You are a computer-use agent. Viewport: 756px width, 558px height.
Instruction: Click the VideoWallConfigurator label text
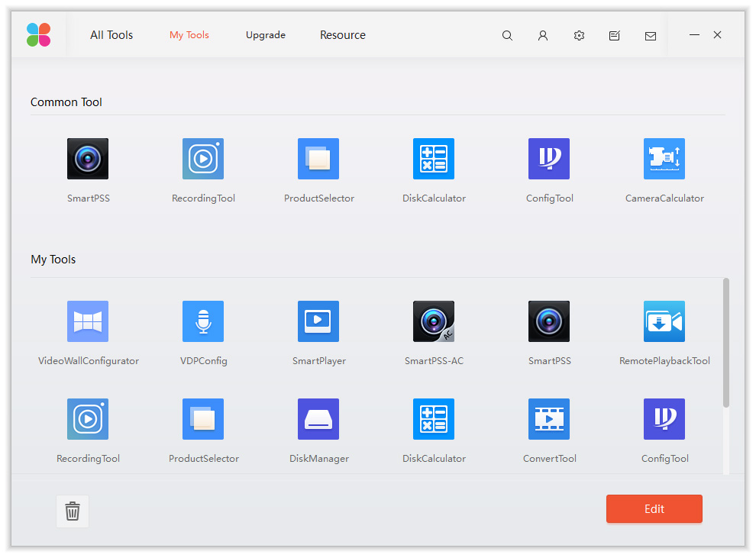89,361
